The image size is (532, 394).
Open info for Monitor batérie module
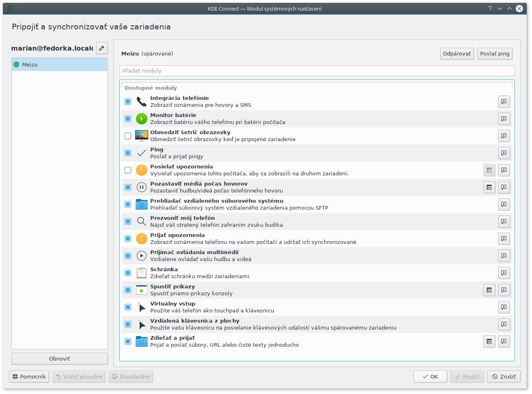504,119
